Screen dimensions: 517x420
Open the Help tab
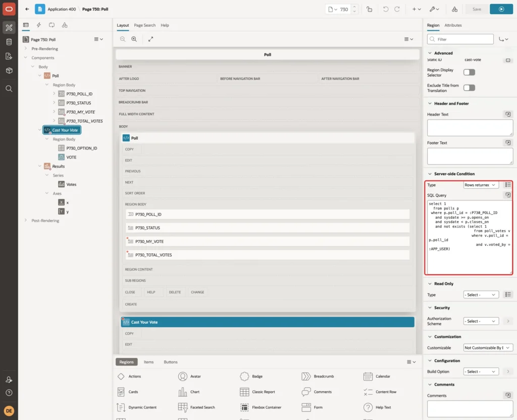(x=165, y=25)
